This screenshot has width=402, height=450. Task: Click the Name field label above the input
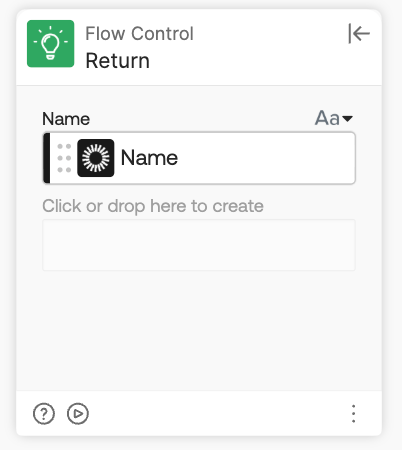pos(66,119)
